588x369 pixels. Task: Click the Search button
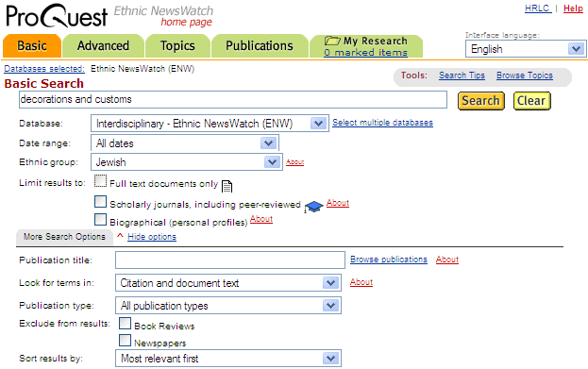[x=481, y=101]
